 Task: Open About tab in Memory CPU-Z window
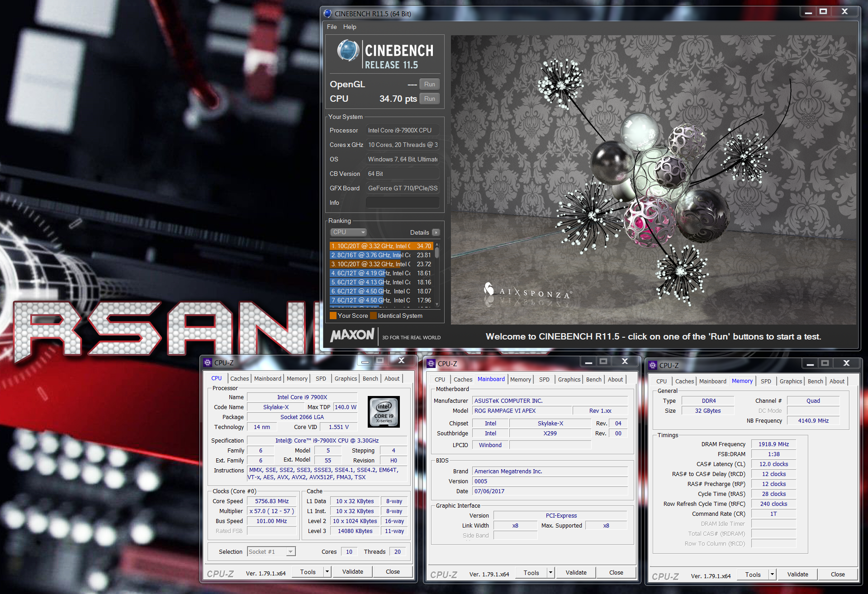[x=837, y=381]
